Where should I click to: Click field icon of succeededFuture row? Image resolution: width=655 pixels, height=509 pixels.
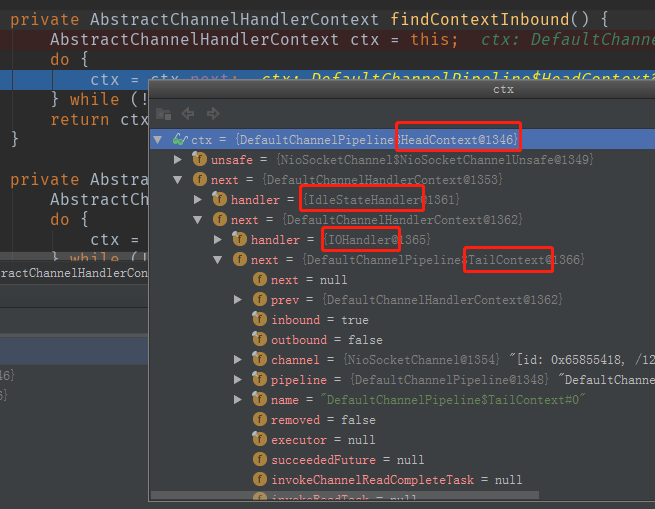click(260, 460)
